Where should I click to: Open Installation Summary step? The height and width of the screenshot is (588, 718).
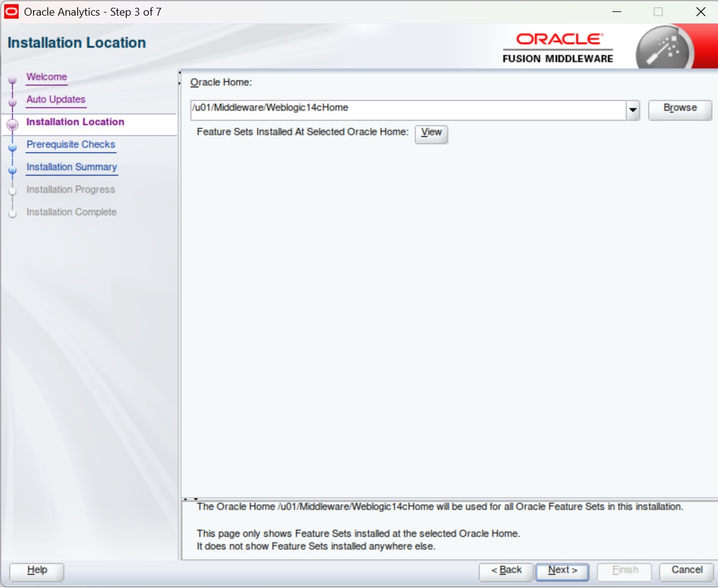[x=71, y=167]
